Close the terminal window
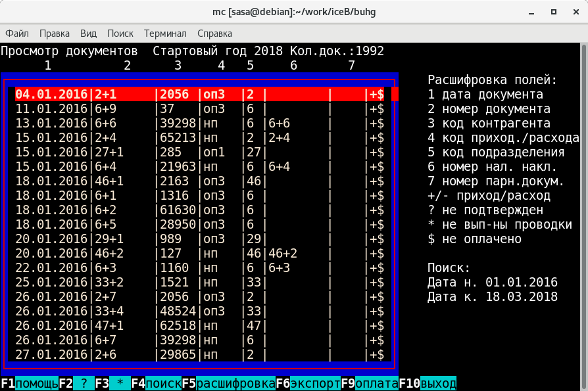This screenshot has width=588, height=391. click(576, 12)
